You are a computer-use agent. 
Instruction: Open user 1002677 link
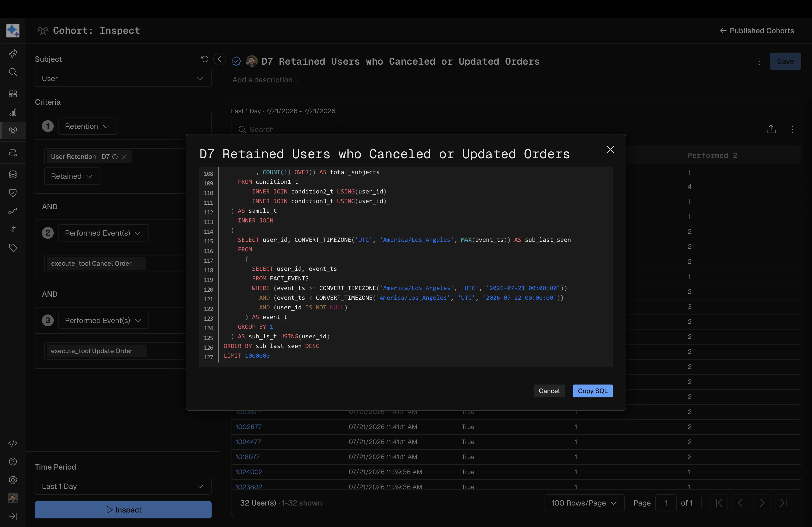click(x=248, y=427)
